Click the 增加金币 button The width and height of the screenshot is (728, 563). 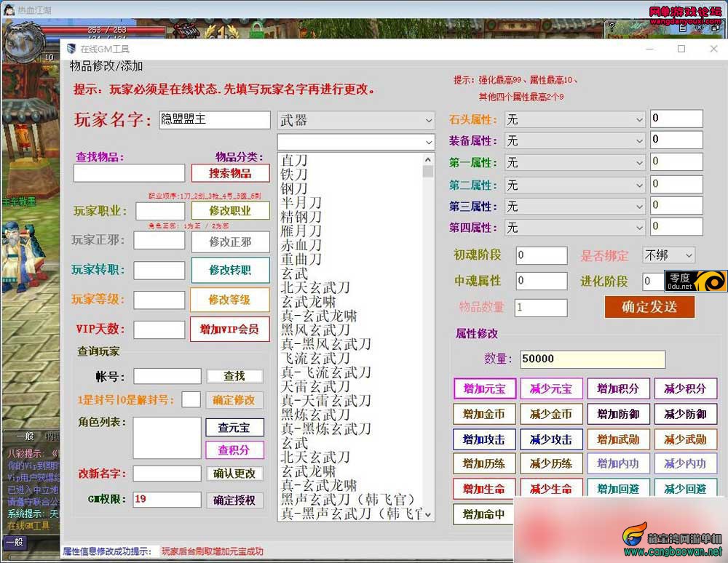[484, 414]
